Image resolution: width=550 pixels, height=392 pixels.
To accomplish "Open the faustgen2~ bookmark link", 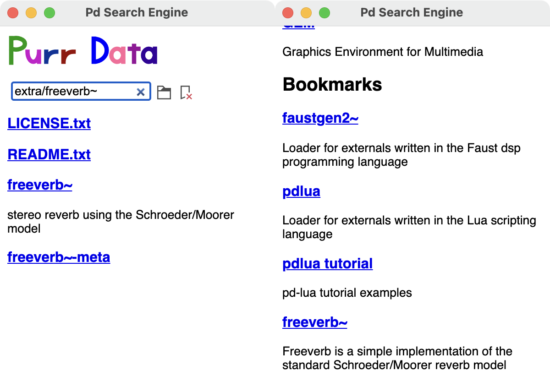I will (320, 118).
